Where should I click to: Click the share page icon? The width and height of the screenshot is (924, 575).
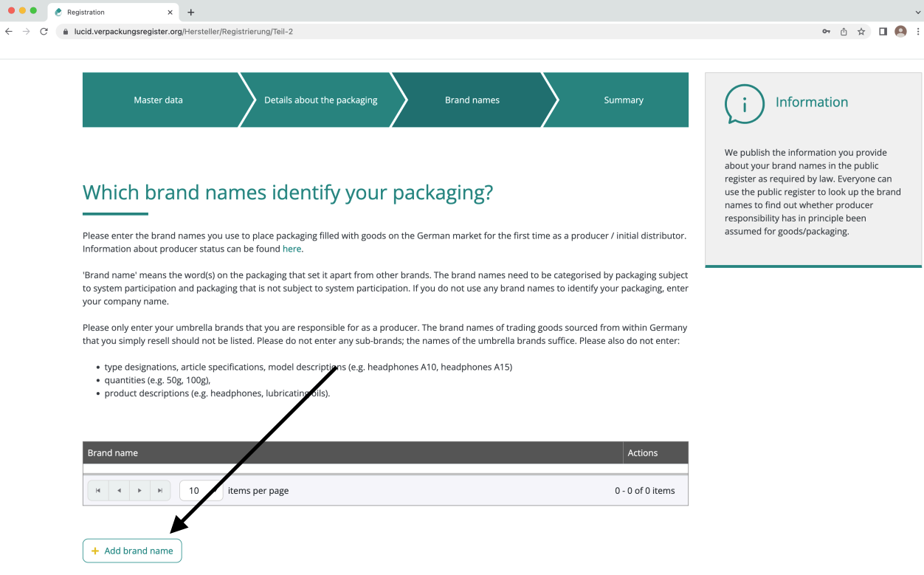pos(844,32)
